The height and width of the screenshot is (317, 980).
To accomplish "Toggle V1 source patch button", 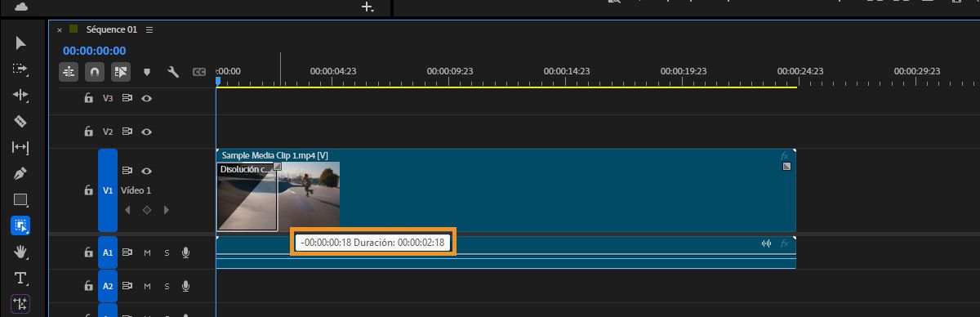I will 108,190.
